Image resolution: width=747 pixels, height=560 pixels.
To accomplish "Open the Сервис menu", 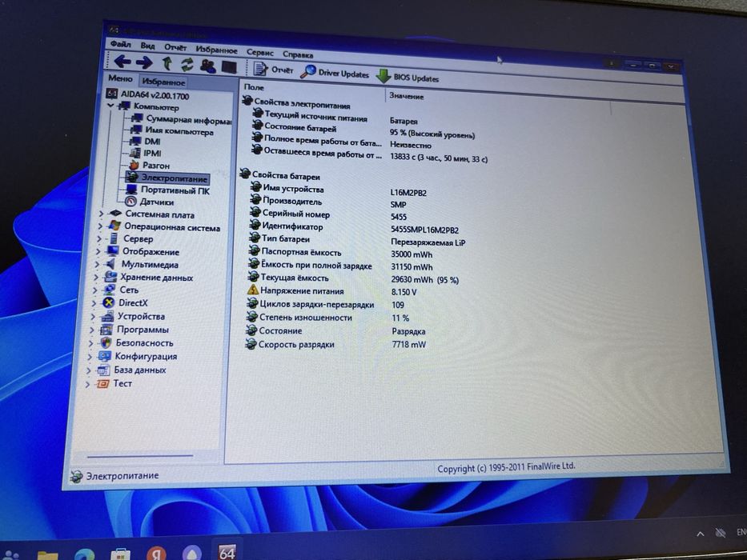I will coord(260,52).
